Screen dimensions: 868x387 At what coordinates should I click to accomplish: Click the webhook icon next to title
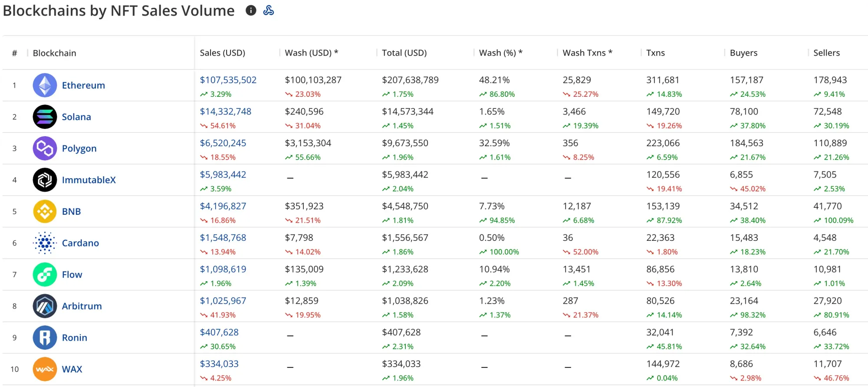click(269, 10)
